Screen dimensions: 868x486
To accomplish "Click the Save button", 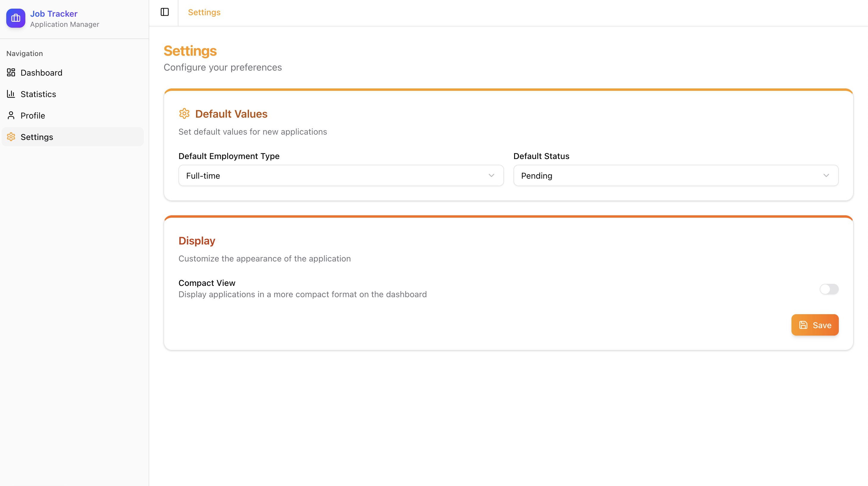I will (815, 325).
